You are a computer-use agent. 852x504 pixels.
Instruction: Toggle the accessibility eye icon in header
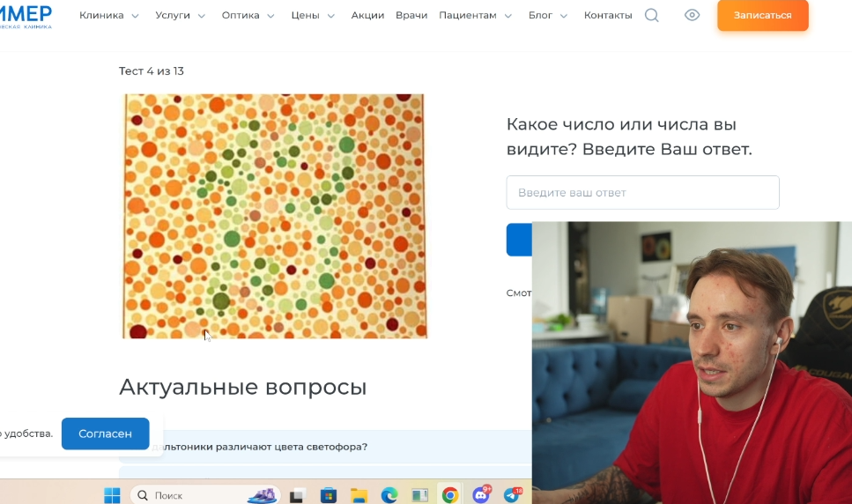tap(692, 15)
